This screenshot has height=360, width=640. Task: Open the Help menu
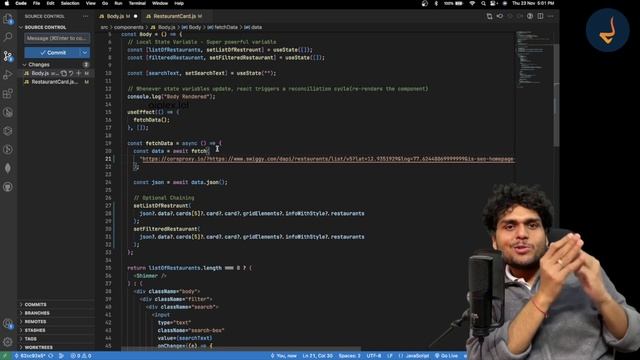click(x=179, y=3)
